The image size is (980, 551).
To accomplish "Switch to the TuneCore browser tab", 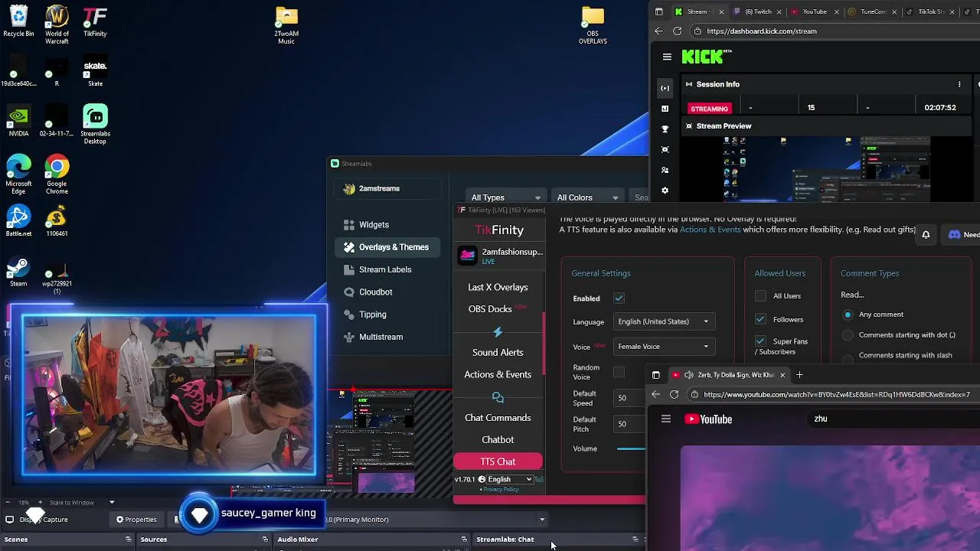I will 873,11.
